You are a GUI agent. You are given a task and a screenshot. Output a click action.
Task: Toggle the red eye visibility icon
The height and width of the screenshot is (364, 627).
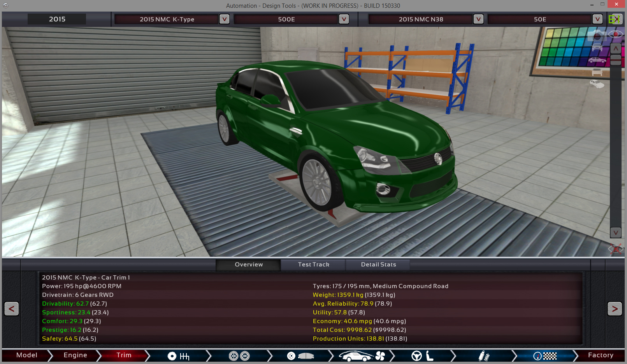[616, 34]
